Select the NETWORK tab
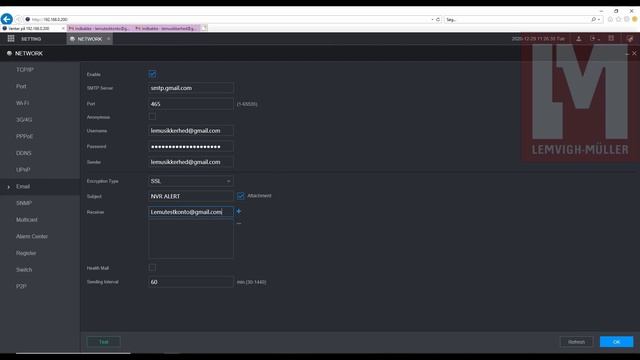Viewport: 640px width, 360px height. [89, 39]
